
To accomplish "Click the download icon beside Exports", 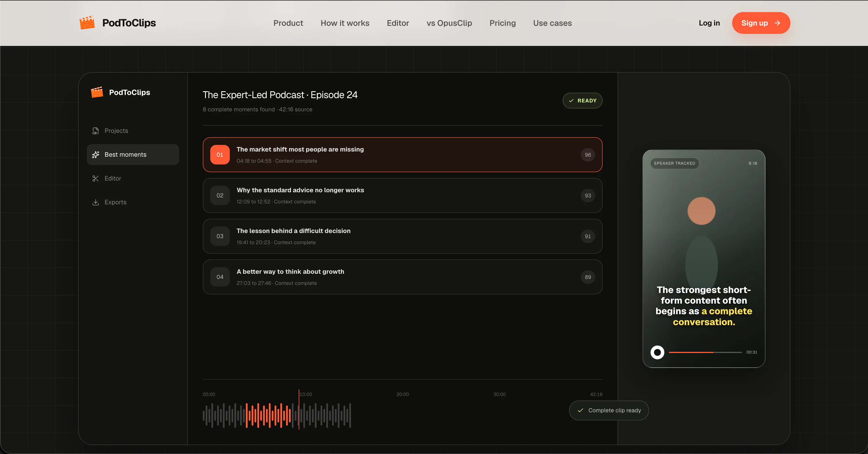I will point(95,202).
